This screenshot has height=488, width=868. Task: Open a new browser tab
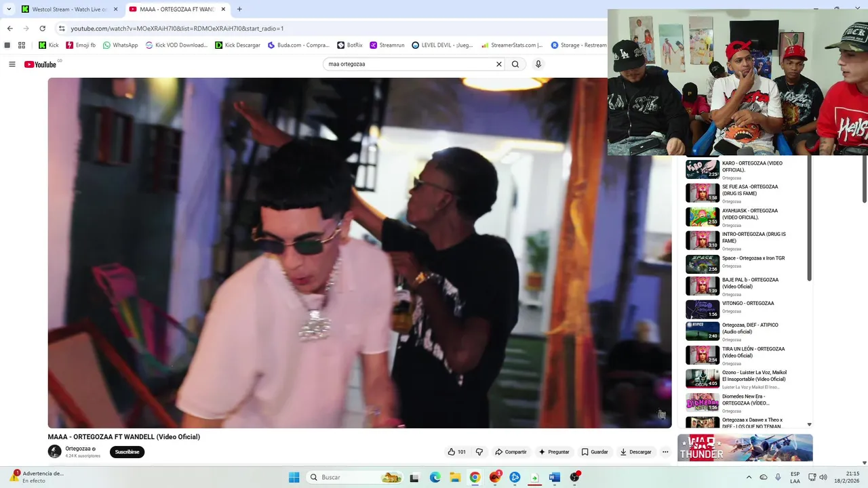pos(239,9)
